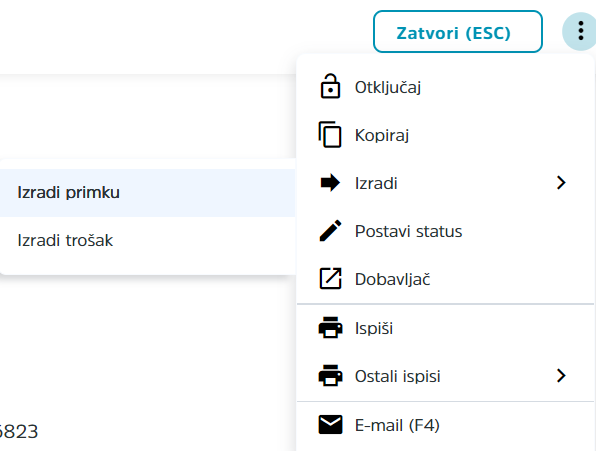Choose Postavi status menu entry
Image resolution: width=596 pixels, height=451 pixels.
445,231
